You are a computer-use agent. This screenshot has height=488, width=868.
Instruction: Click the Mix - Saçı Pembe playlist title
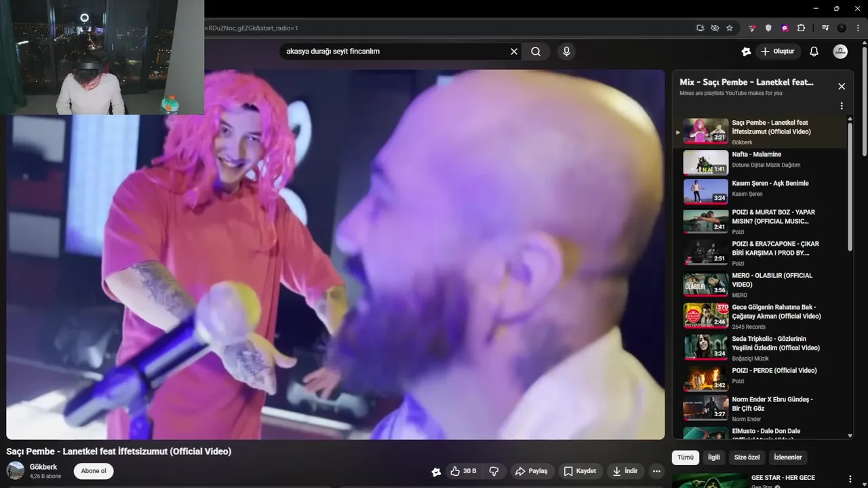click(747, 82)
